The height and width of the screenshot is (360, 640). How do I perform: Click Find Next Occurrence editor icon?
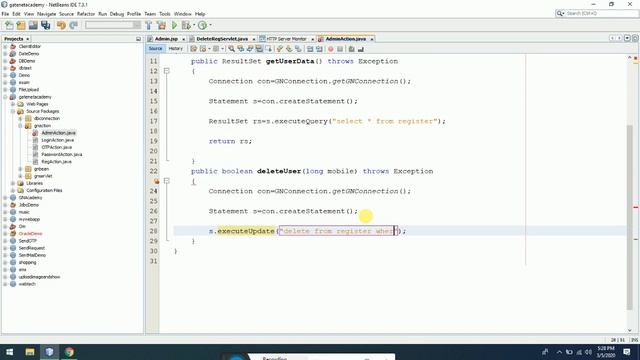[250, 49]
